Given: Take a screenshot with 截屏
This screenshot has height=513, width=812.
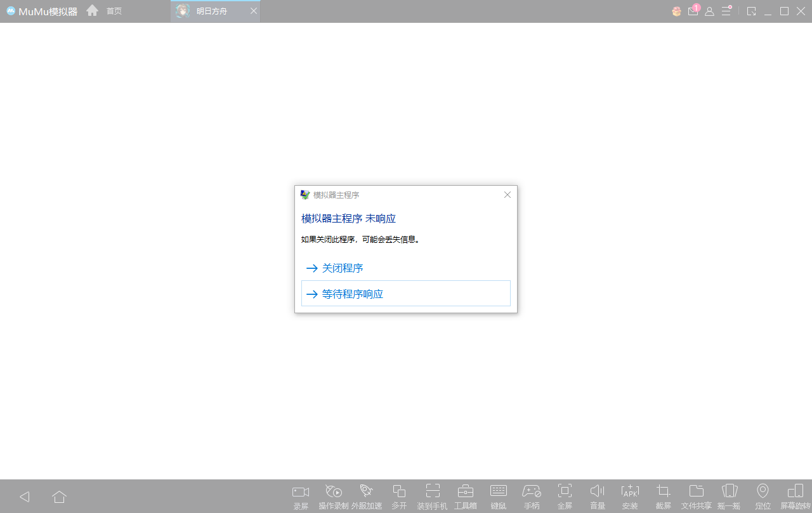Looking at the screenshot, I should pyautogui.click(x=664, y=497).
